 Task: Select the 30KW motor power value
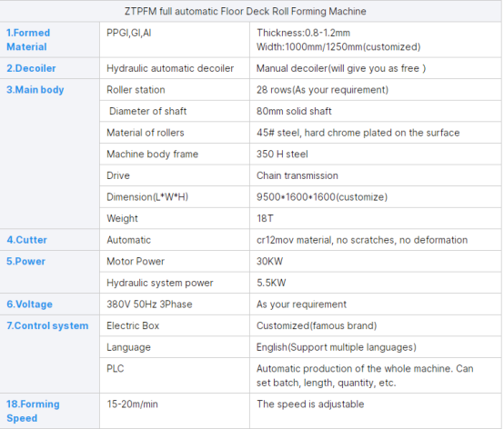tap(269, 262)
